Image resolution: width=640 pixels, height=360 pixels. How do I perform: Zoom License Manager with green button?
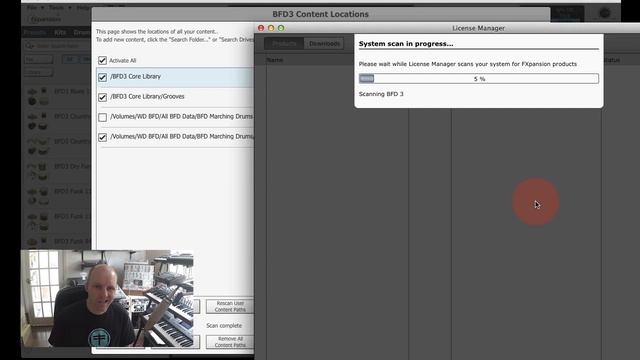281,28
